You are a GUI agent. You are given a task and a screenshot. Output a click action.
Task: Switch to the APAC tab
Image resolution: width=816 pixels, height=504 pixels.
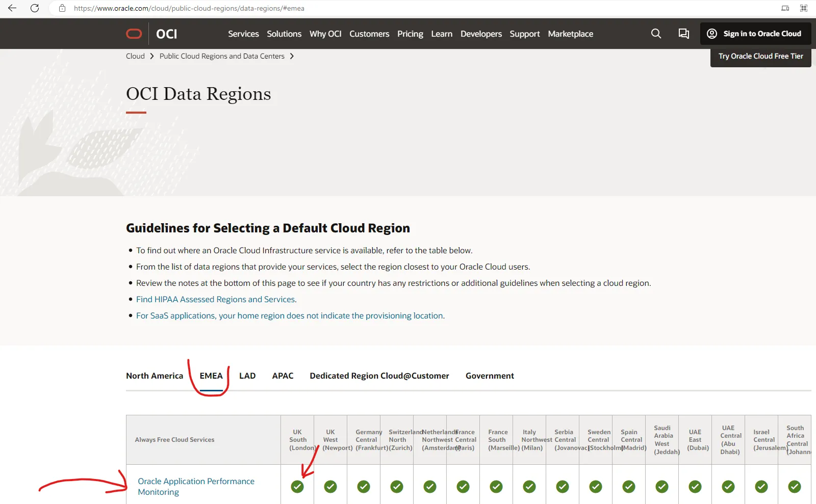click(x=283, y=376)
